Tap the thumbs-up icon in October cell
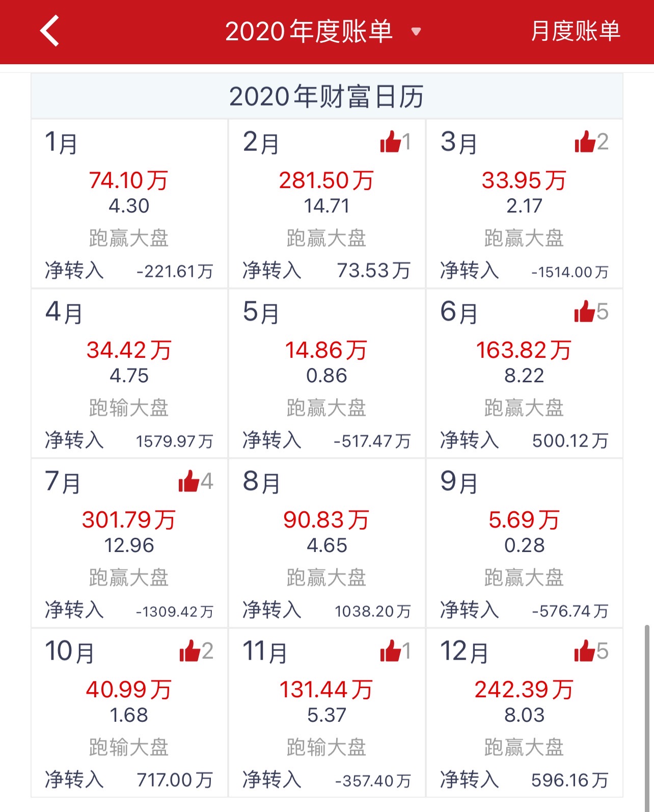The height and width of the screenshot is (812, 654). (189, 651)
